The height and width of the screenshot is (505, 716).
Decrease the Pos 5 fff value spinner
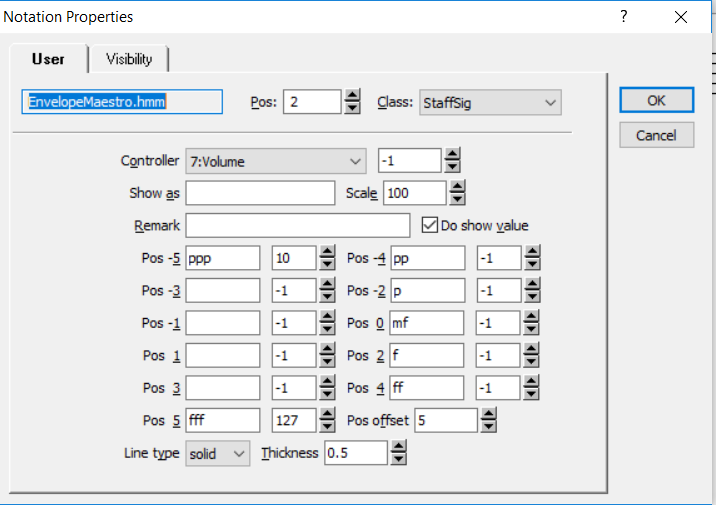[x=327, y=426]
